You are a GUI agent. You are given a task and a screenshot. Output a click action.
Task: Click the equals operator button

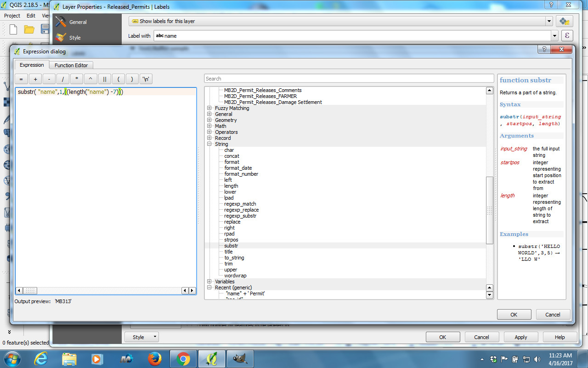(21, 79)
